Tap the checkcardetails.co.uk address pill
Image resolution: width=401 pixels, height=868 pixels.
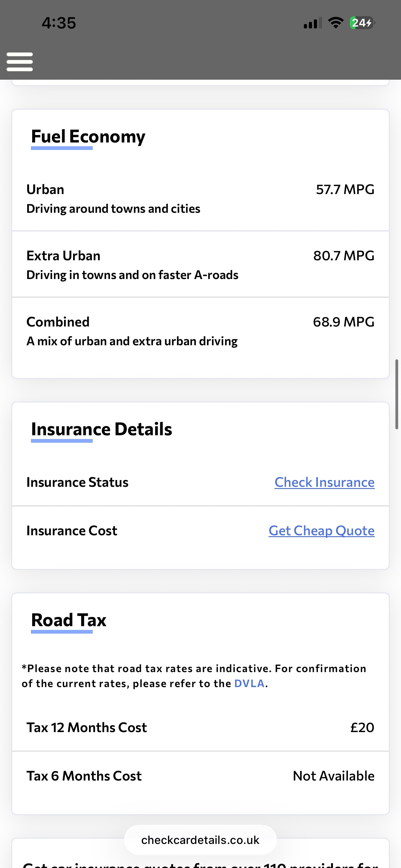[200, 840]
